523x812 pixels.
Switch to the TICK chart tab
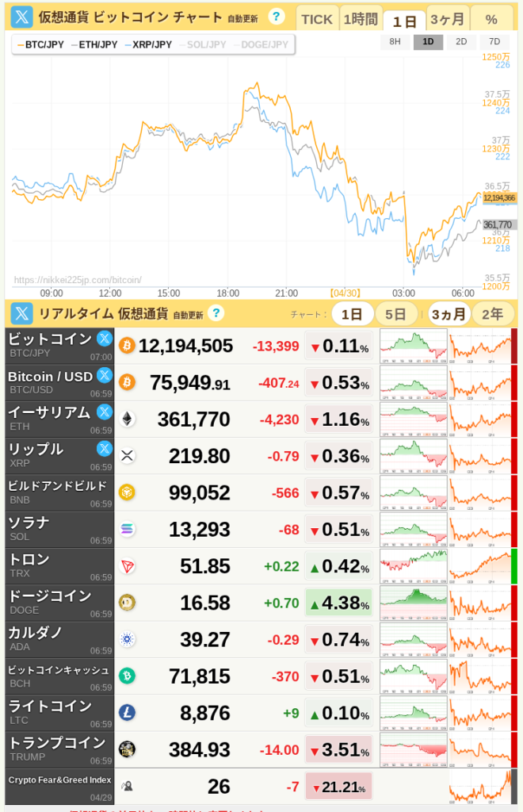tap(317, 19)
